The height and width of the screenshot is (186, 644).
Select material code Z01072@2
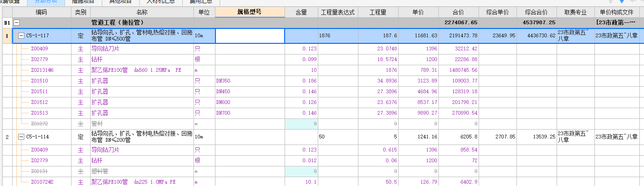(42, 182)
